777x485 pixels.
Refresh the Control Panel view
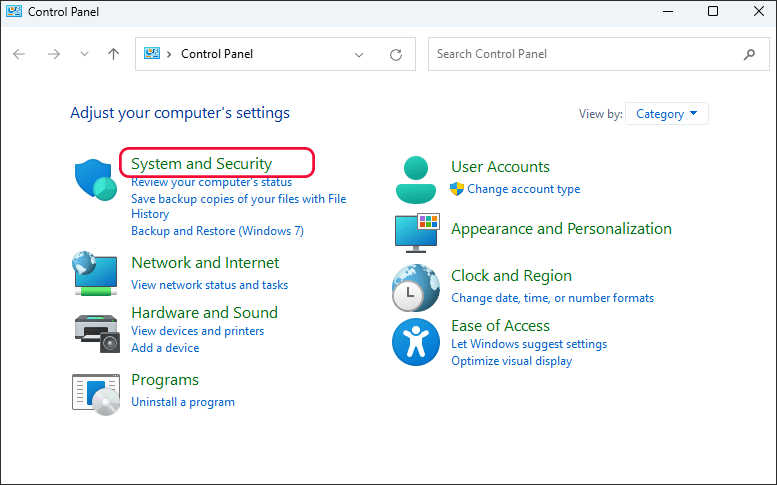(x=396, y=55)
